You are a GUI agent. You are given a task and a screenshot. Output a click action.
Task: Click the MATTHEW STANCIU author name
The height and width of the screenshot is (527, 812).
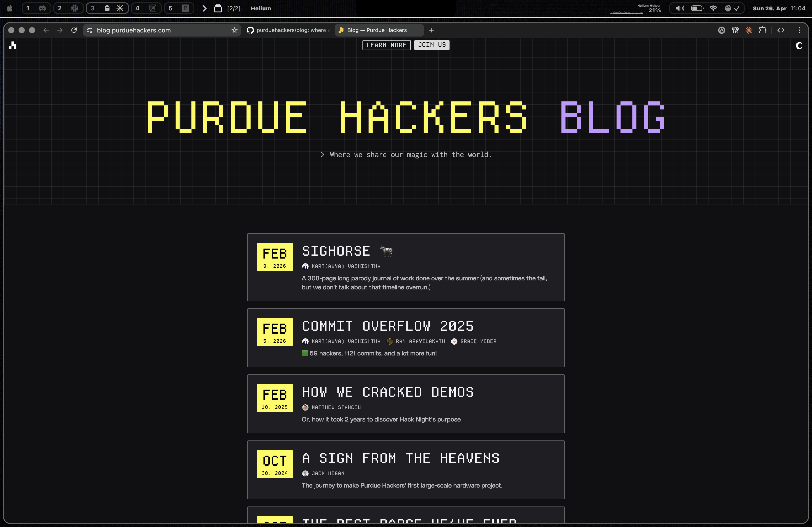[336, 407]
